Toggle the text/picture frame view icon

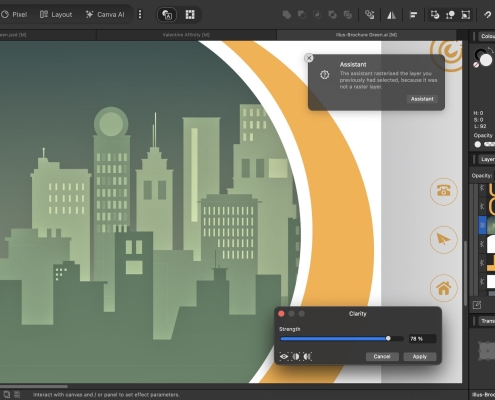[167, 15]
